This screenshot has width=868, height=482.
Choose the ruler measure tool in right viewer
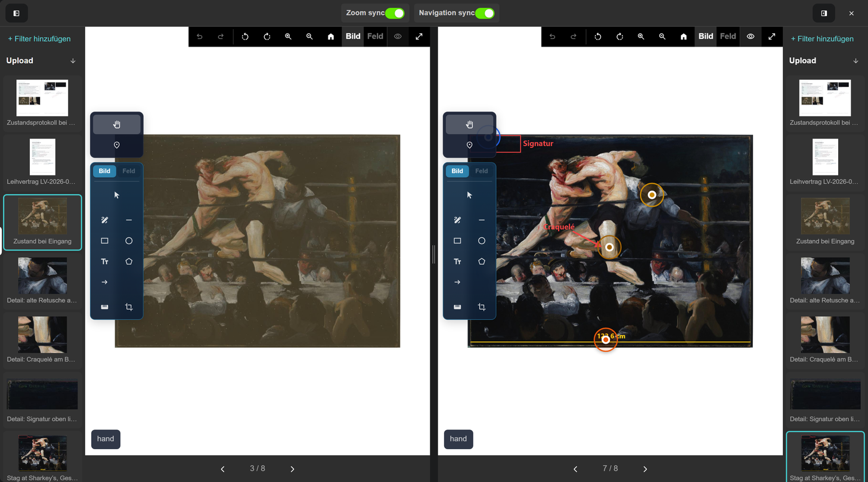point(457,307)
